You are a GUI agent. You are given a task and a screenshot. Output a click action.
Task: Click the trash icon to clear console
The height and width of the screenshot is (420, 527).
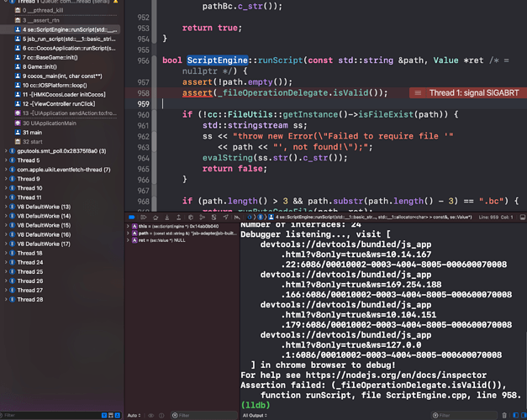pyautogui.click(x=504, y=416)
